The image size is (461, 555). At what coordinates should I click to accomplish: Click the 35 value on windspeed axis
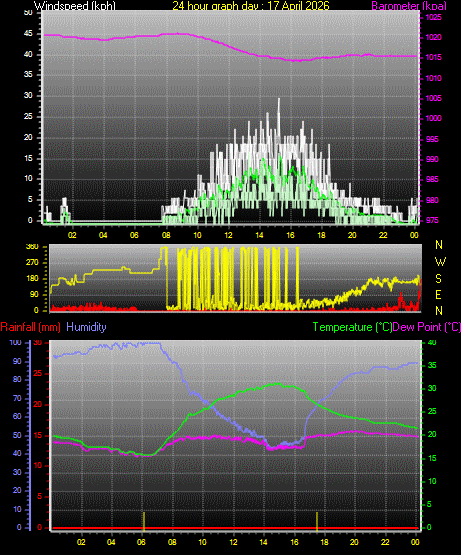coord(28,74)
